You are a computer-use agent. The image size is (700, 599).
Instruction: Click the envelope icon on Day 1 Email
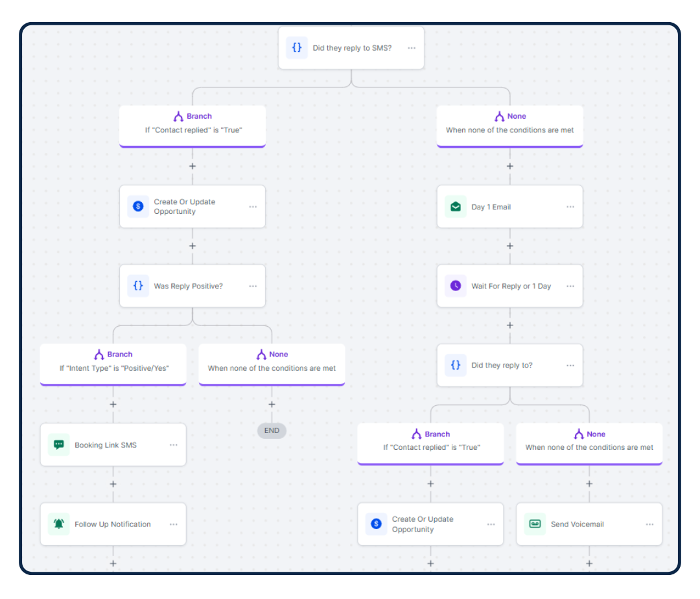point(456,207)
